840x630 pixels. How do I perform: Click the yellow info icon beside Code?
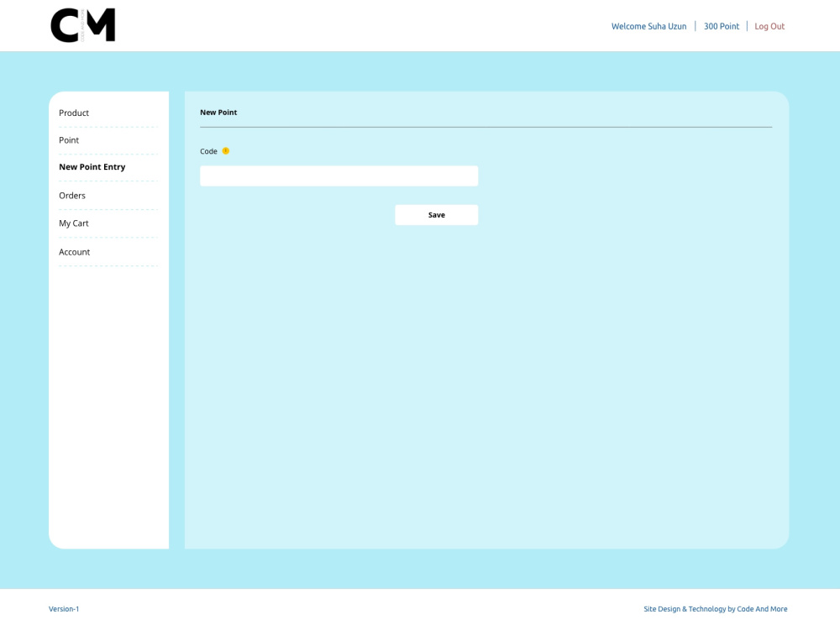[x=225, y=151]
